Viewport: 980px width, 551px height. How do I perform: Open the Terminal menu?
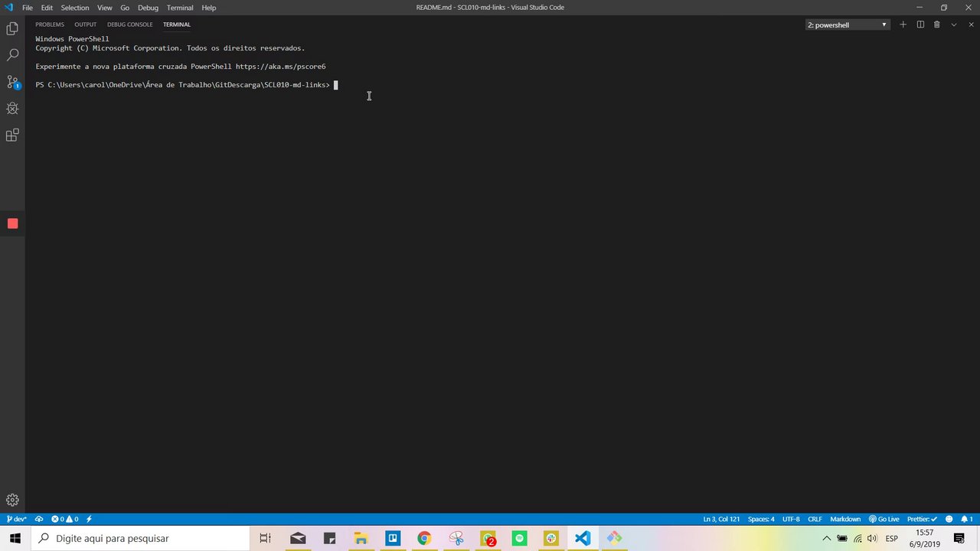pos(180,8)
